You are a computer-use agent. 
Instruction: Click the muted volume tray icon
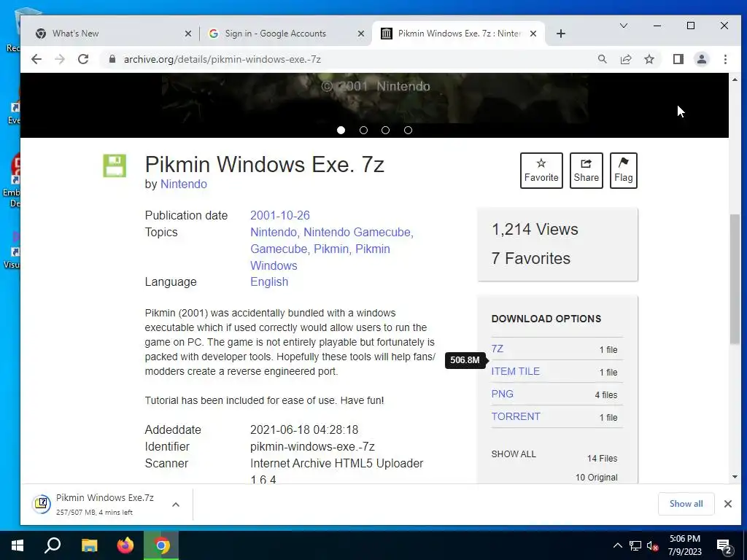(652, 545)
